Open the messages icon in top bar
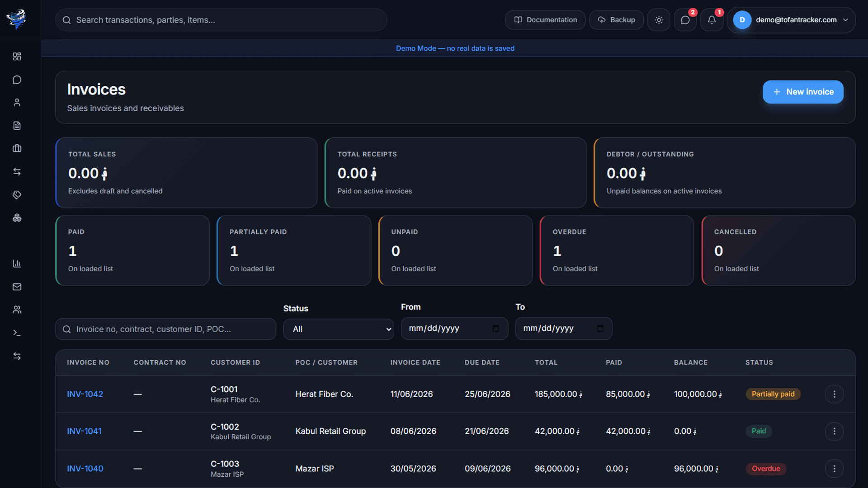This screenshot has width=868, height=488. pos(685,20)
